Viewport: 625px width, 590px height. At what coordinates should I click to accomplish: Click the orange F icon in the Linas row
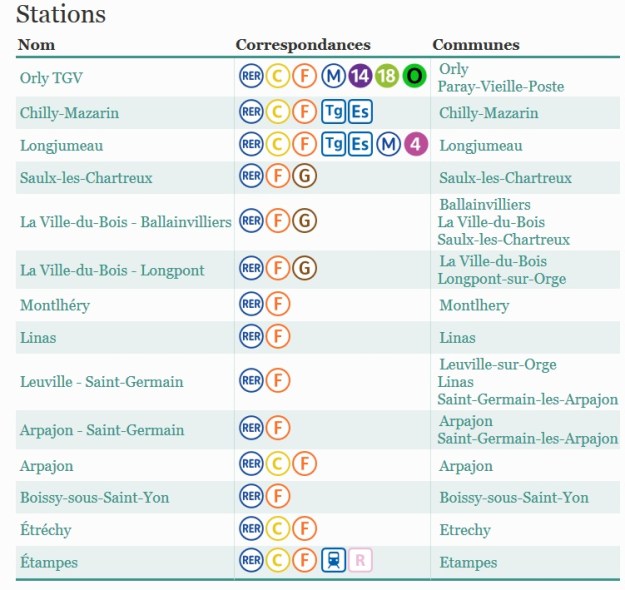(x=279, y=336)
